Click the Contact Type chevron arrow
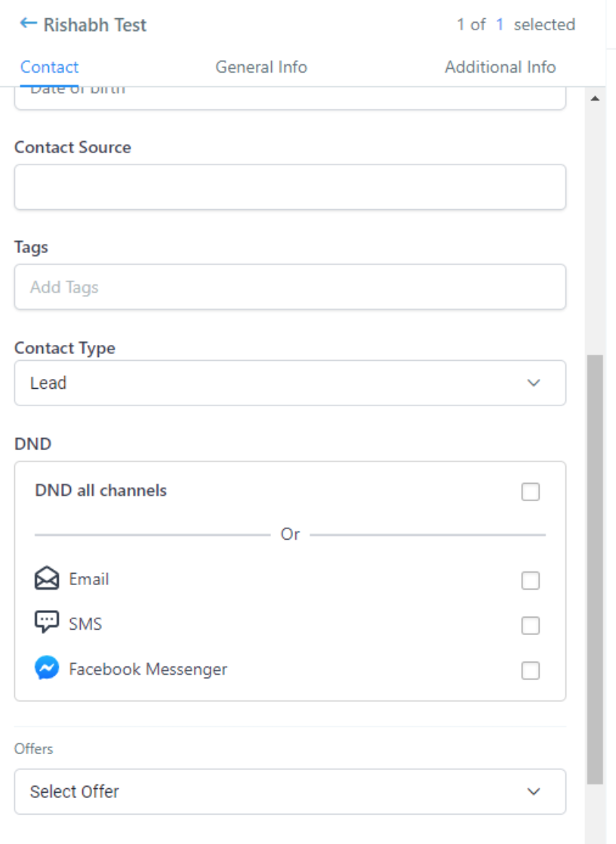The width and height of the screenshot is (616, 844). (x=534, y=383)
